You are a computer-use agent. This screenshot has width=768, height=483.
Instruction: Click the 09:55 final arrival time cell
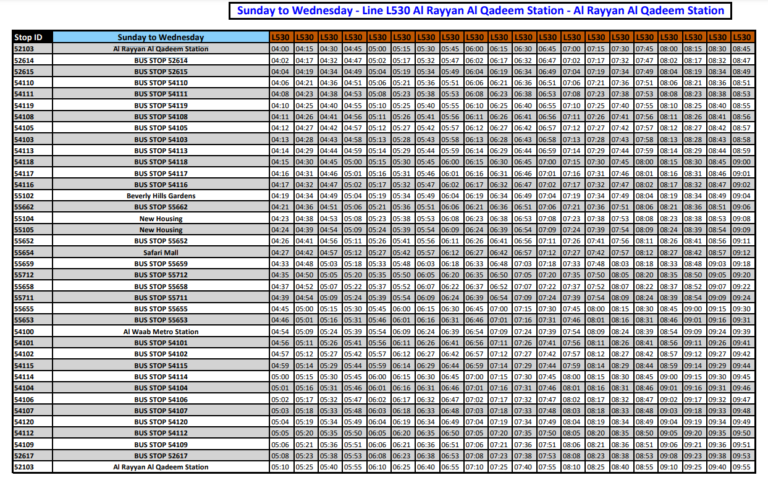click(x=741, y=467)
